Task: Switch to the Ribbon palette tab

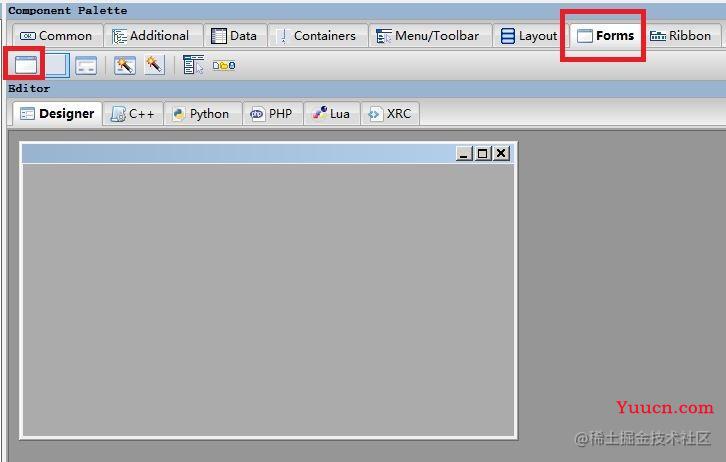Action: click(x=681, y=36)
